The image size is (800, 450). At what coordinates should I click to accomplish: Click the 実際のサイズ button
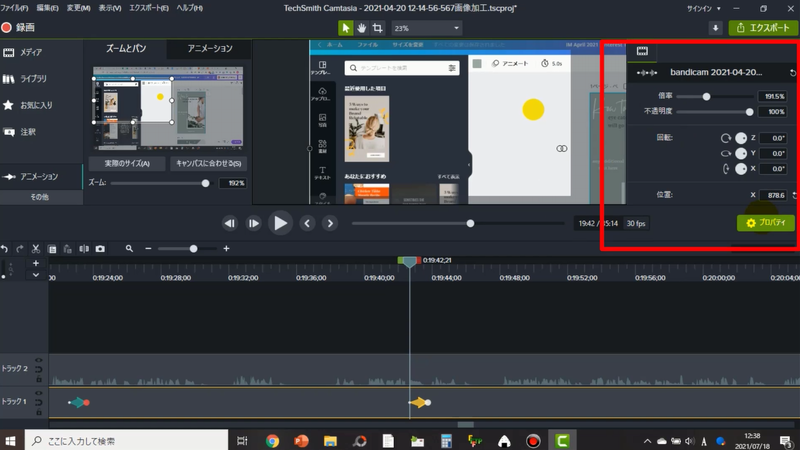(x=127, y=164)
